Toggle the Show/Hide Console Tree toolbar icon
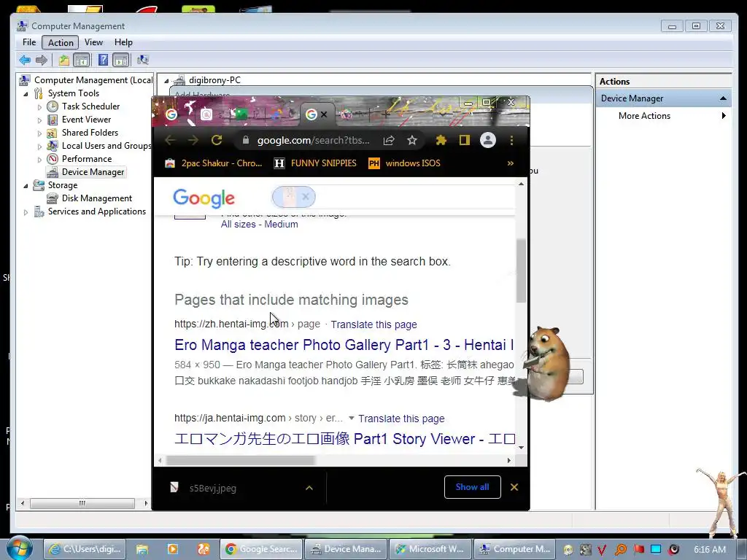Viewport: 747px width, 560px height. [x=82, y=60]
